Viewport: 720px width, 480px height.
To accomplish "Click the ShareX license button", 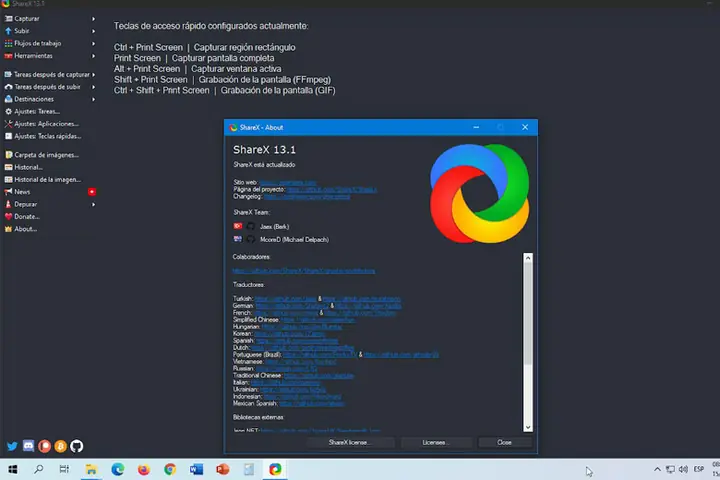I will (x=351, y=442).
